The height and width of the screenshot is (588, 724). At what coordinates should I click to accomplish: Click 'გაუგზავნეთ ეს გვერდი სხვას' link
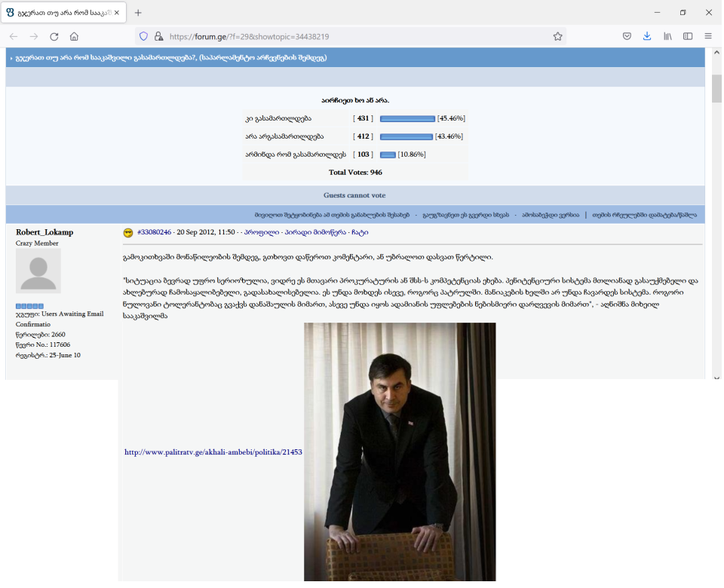[465, 215]
